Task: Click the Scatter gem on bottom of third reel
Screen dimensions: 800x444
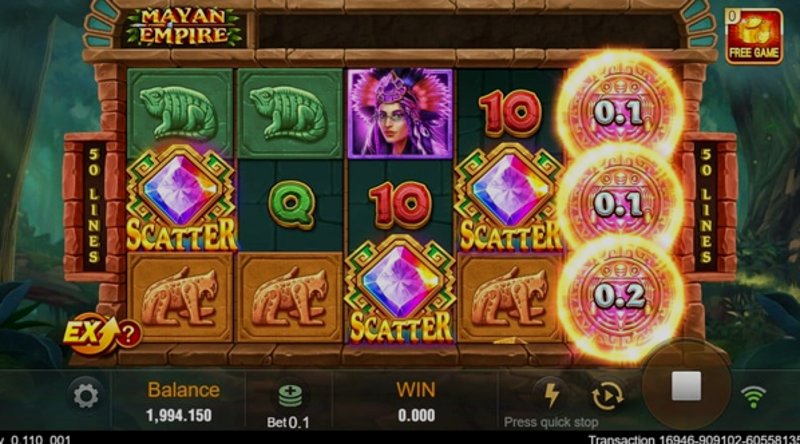Action: (x=400, y=290)
